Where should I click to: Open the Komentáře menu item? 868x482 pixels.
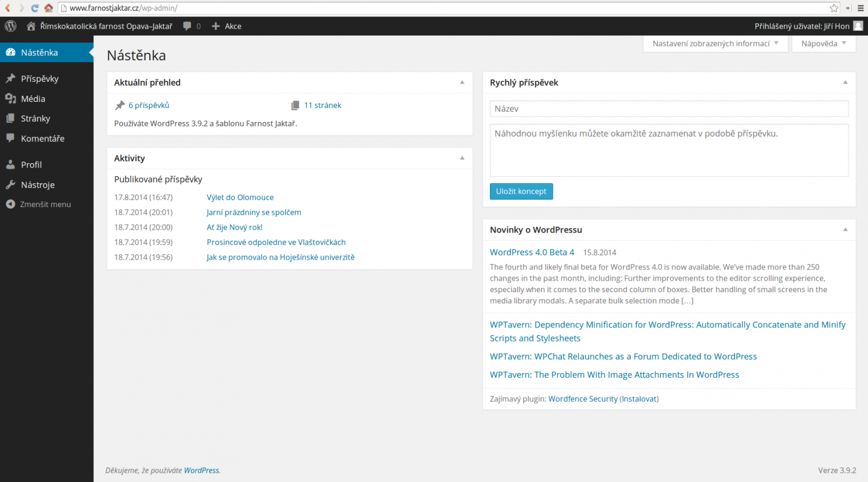(47, 138)
